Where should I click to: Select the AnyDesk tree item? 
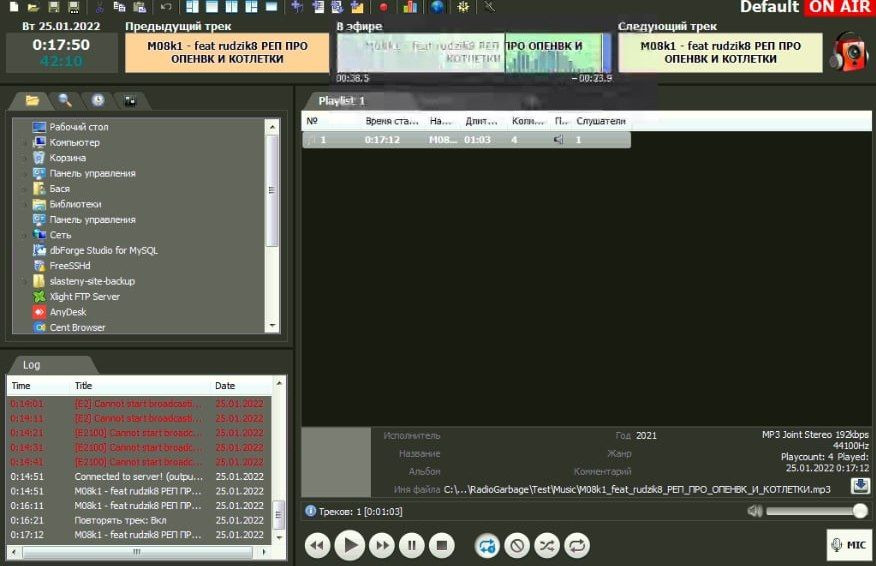pyautogui.click(x=68, y=312)
